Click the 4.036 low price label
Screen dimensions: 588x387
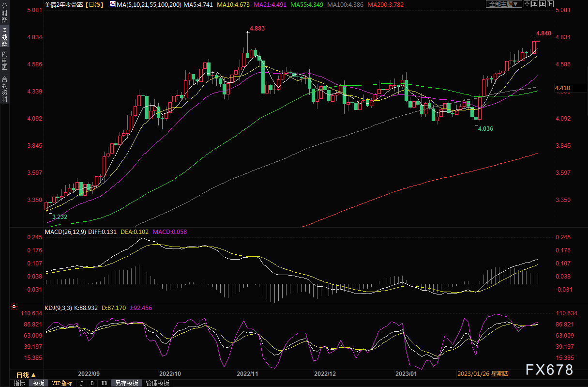pyautogui.click(x=485, y=128)
